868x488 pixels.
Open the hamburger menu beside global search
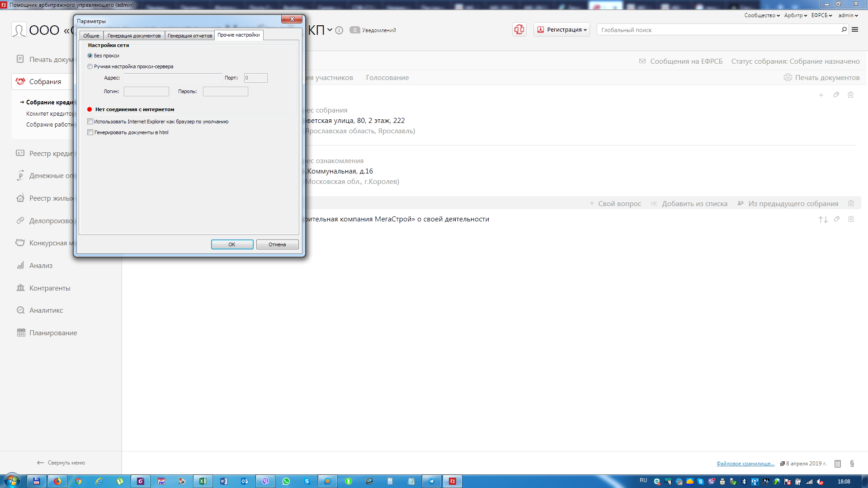tap(855, 30)
